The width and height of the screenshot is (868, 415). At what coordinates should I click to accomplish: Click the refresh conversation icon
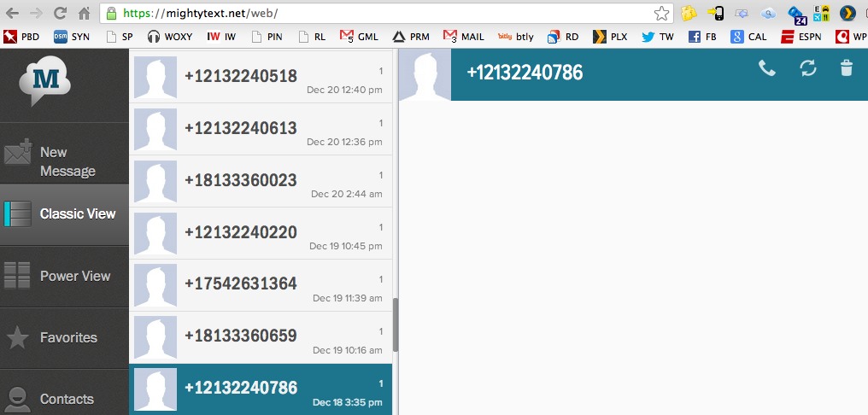pos(807,68)
